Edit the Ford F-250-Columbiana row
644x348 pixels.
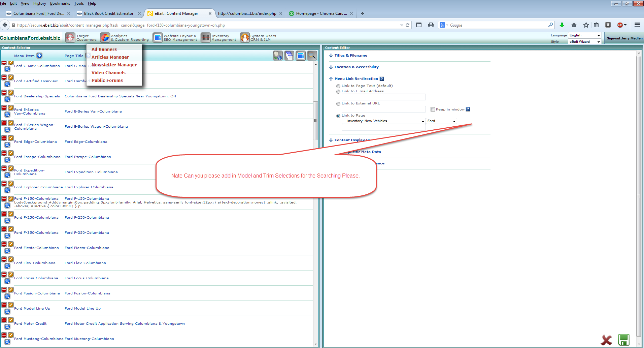[x=11, y=214]
